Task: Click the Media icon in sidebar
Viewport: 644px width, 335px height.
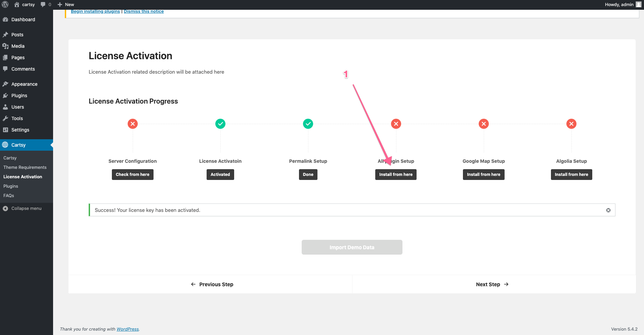Action: tap(5, 46)
